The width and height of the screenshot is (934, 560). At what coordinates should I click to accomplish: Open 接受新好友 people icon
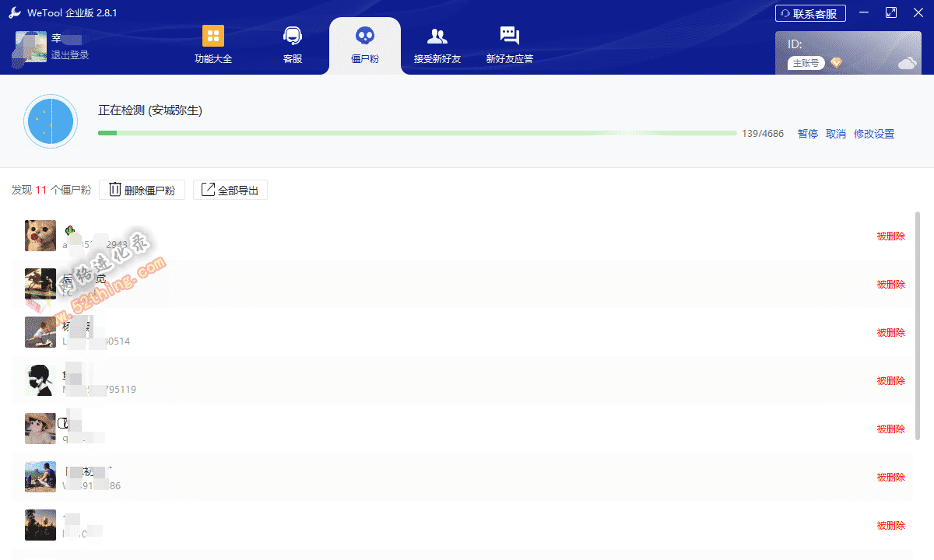437,36
